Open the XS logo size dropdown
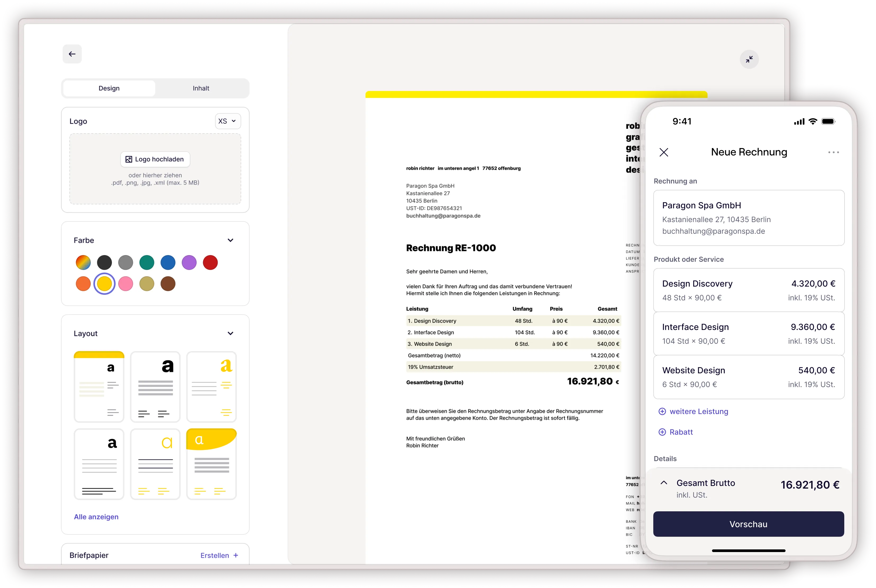The width and height of the screenshot is (876, 588). 228,121
